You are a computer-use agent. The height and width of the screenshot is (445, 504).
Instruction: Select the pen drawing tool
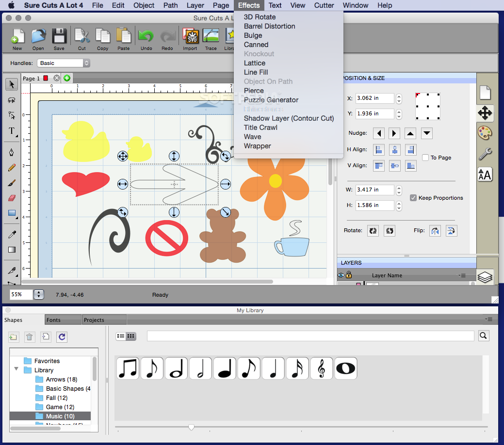tap(12, 152)
